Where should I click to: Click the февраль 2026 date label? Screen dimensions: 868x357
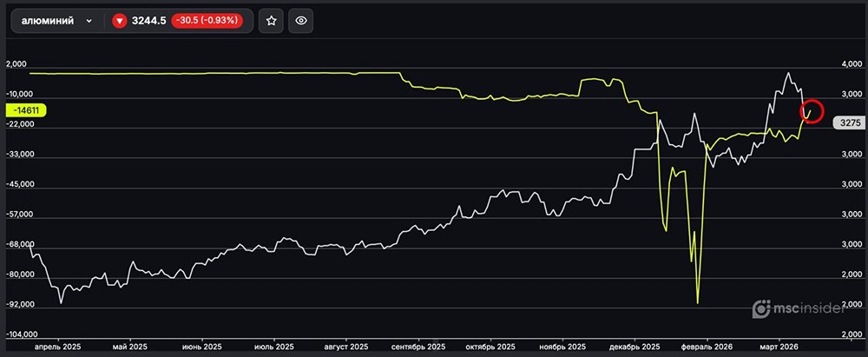[x=707, y=346]
